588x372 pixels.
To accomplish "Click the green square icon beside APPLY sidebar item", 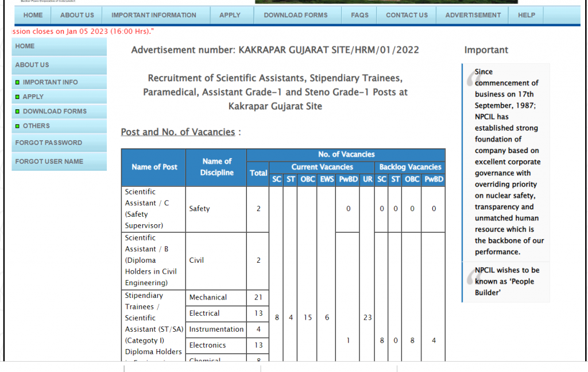I will [18, 97].
